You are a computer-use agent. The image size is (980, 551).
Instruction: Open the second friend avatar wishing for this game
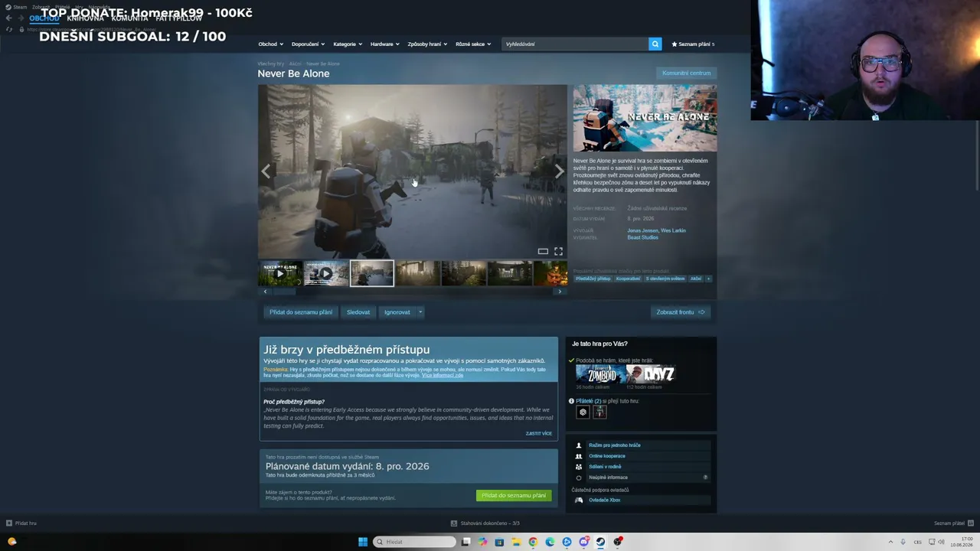pyautogui.click(x=599, y=412)
